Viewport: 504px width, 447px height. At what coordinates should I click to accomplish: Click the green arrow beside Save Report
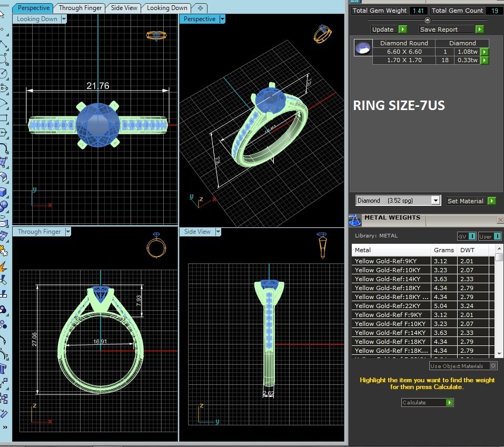pyautogui.click(x=479, y=29)
